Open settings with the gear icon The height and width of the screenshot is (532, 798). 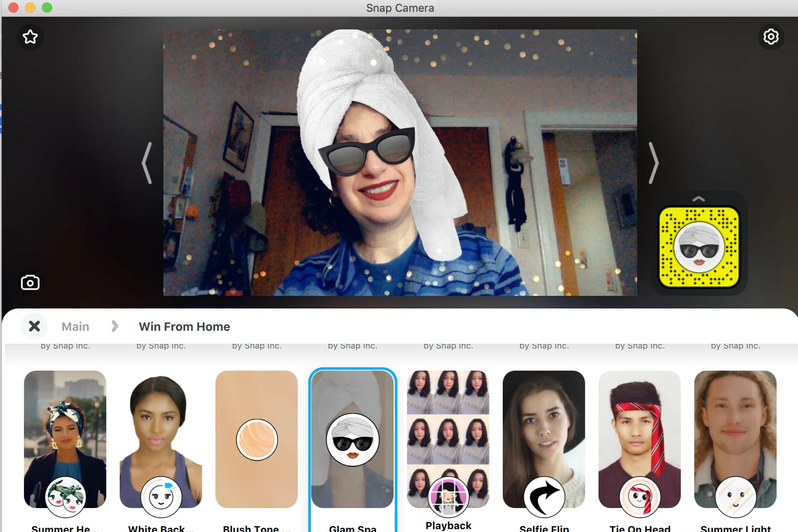coord(770,37)
